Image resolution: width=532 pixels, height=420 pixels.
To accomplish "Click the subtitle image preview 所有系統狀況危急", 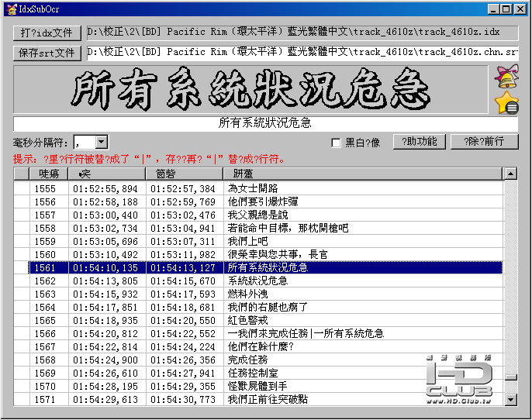I will [x=250, y=89].
